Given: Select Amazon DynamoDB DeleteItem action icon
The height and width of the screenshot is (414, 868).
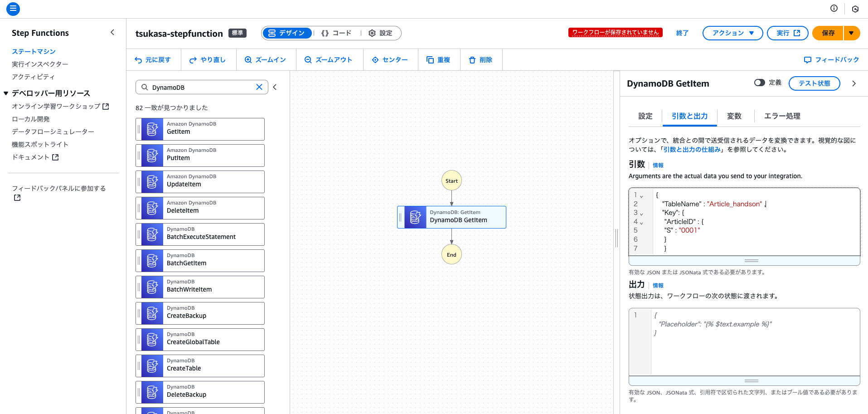Looking at the screenshot, I should click(x=152, y=208).
